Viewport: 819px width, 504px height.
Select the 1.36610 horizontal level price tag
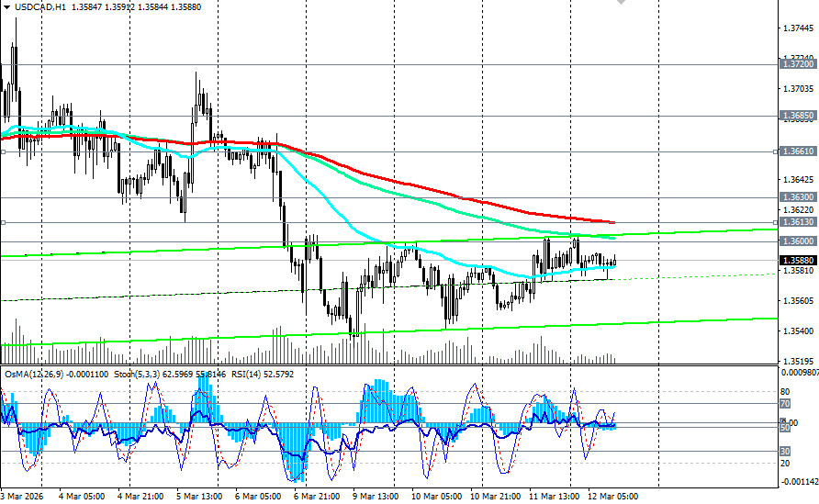coord(798,151)
